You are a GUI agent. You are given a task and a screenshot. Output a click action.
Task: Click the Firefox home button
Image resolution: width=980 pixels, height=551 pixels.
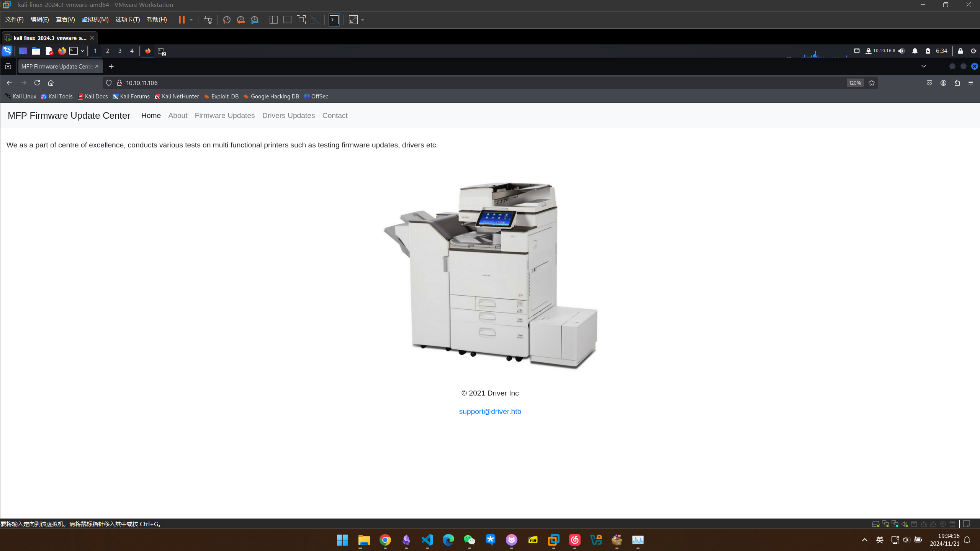(51, 83)
